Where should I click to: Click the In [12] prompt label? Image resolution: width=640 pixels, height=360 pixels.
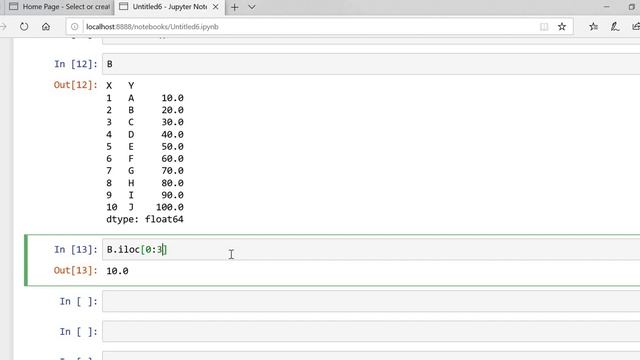(x=76, y=64)
